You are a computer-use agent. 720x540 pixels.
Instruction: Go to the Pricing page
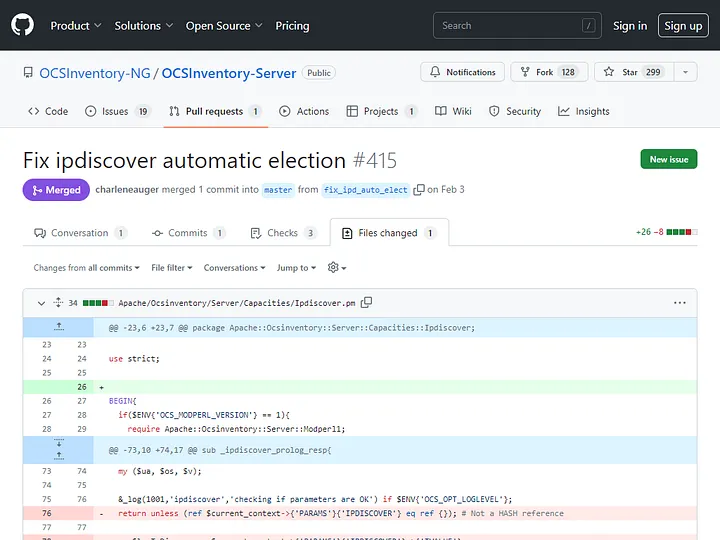click(292, 26)
